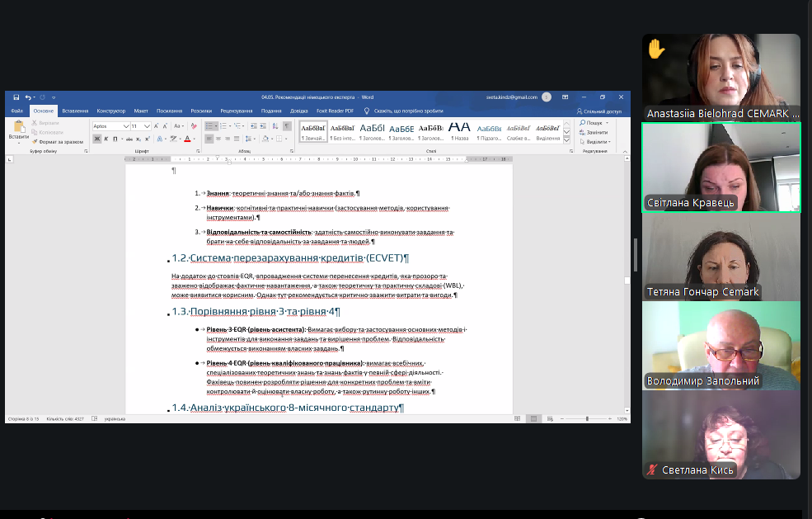The image size is (812, 519).
Task: Open Customize Quick Access Toolbar dropdown
Action: pos(54,97)
